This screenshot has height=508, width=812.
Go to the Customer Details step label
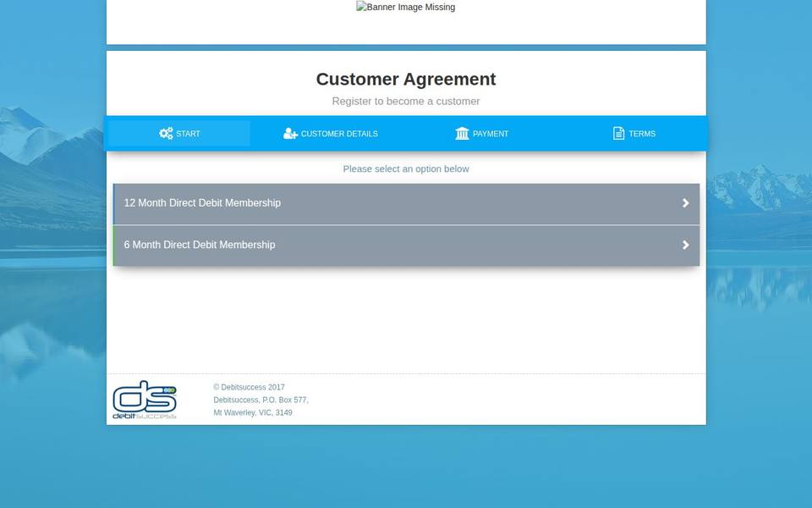pyautogui.click(x=339, y=134)
